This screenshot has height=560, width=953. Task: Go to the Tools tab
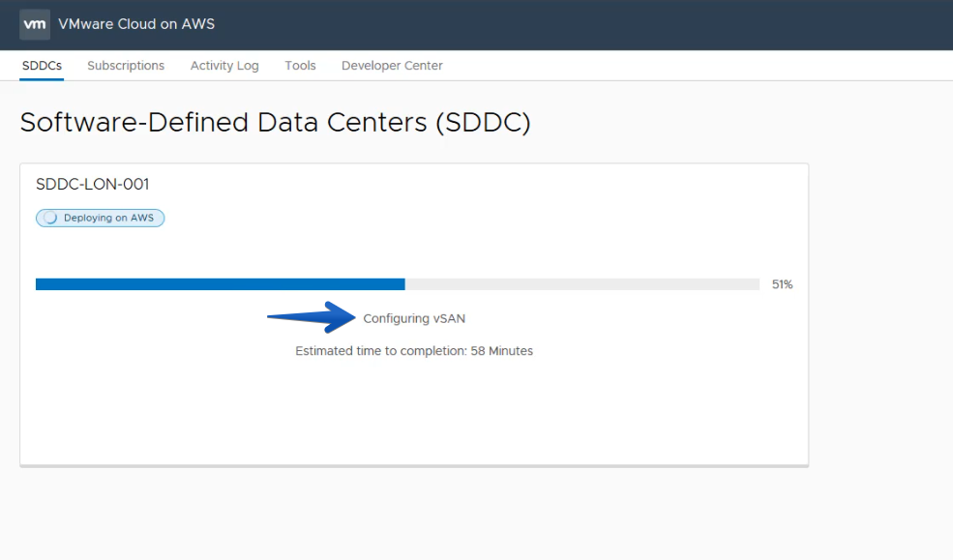pos(300,66)
